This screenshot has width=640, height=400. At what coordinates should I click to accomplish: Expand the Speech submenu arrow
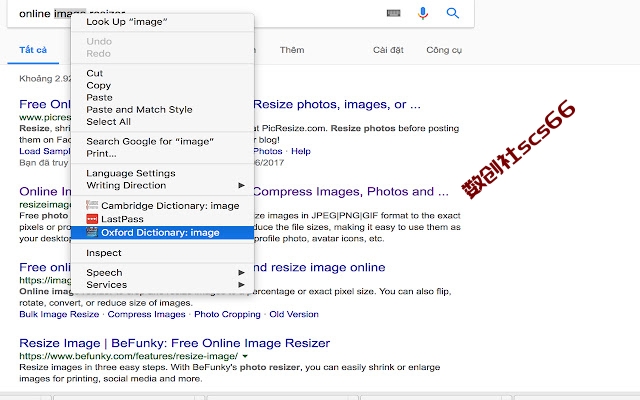[x=241, y=272]
